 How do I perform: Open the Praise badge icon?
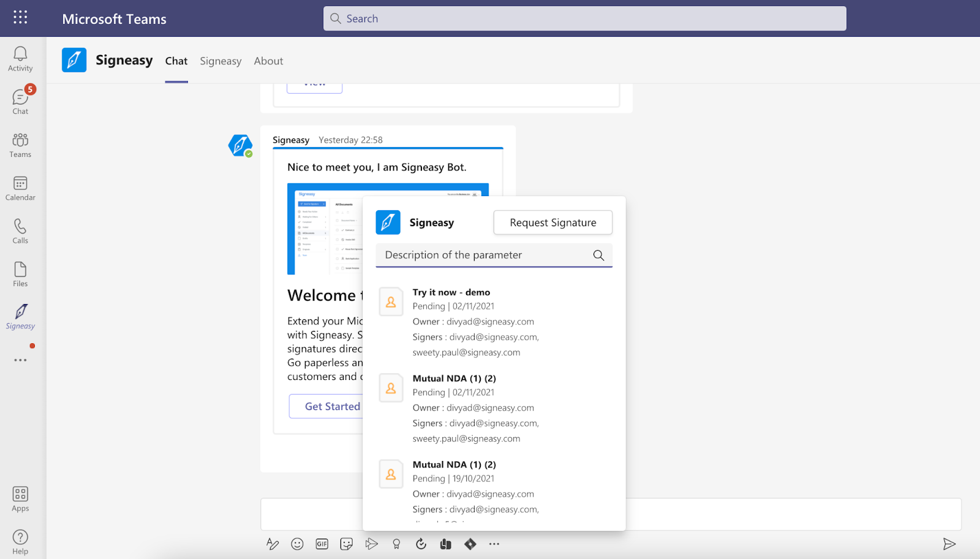[x=396, y=544]
